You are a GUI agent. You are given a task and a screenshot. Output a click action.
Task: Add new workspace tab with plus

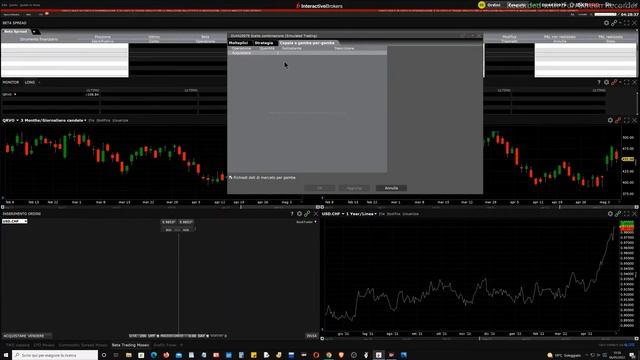(181, 345)
